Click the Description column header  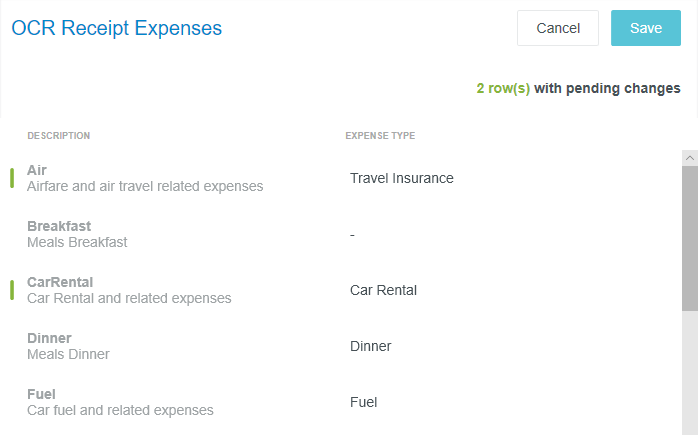(x=58, y=136)
